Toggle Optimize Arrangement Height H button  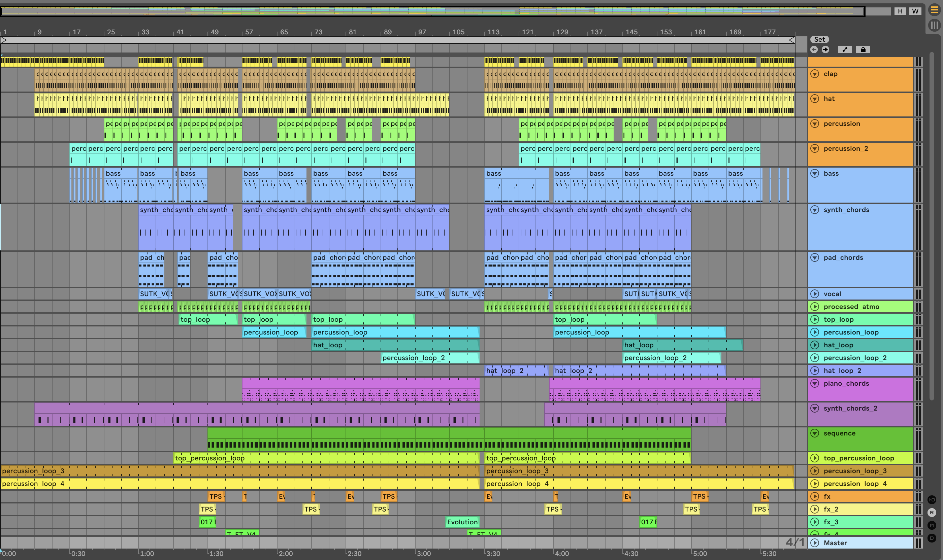click(x=900, y=11)
